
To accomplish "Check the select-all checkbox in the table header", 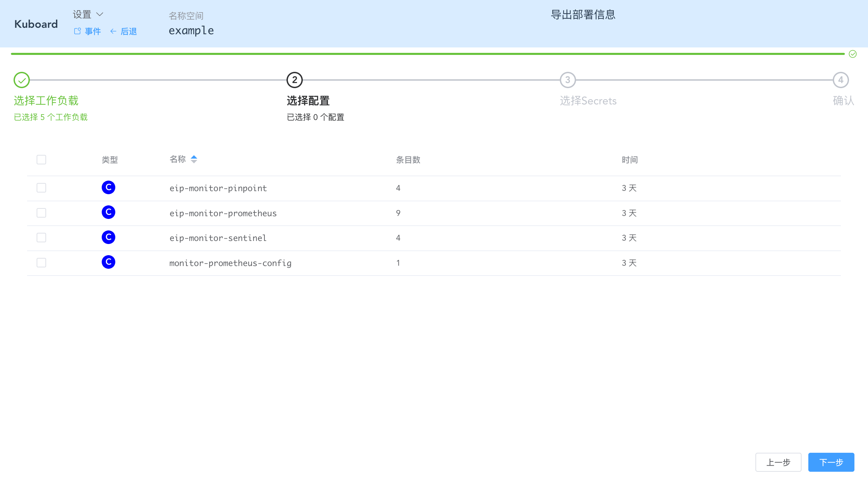I will tap(41, 159).
